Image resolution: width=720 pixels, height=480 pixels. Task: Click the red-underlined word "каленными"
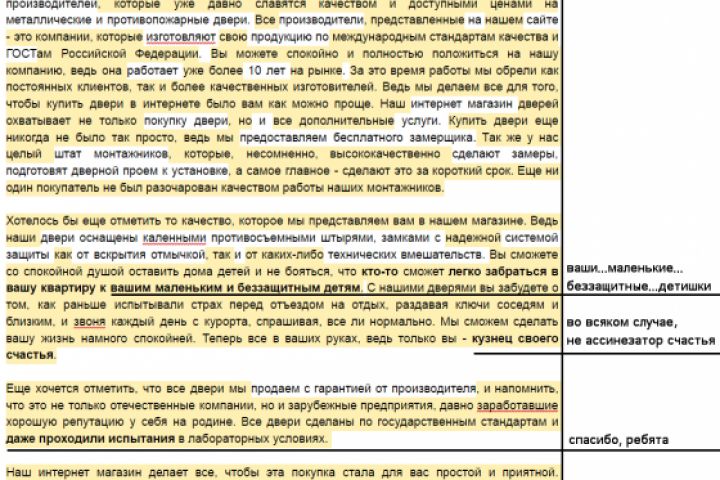tap(174, 238)
